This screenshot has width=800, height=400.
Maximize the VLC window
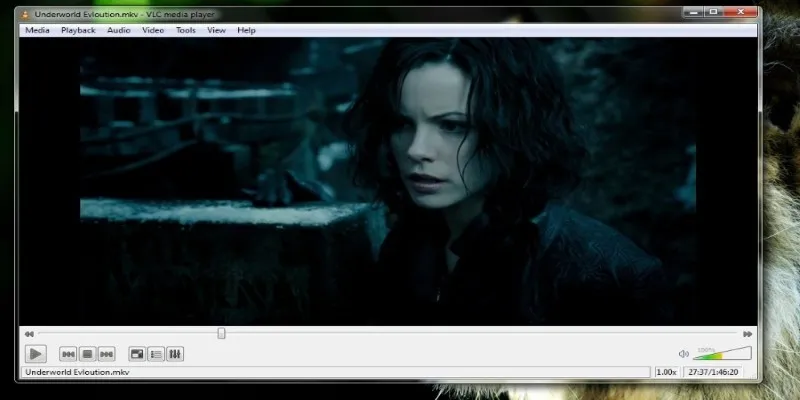tap(713, 12)
